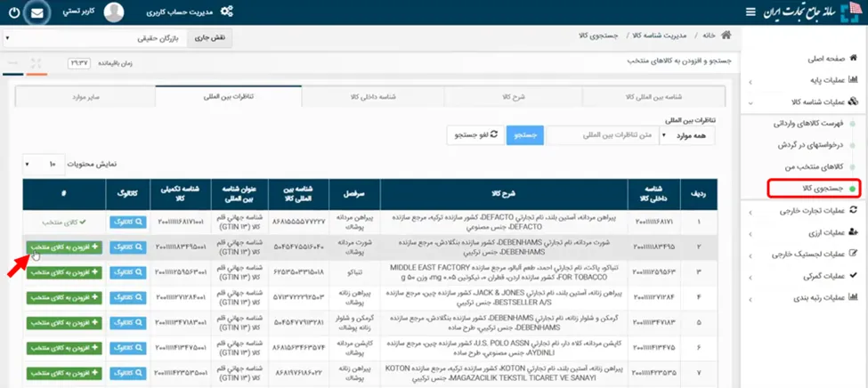Click the panel minimize dash icon
Screen dimensions: 868x388
(12, 62)
